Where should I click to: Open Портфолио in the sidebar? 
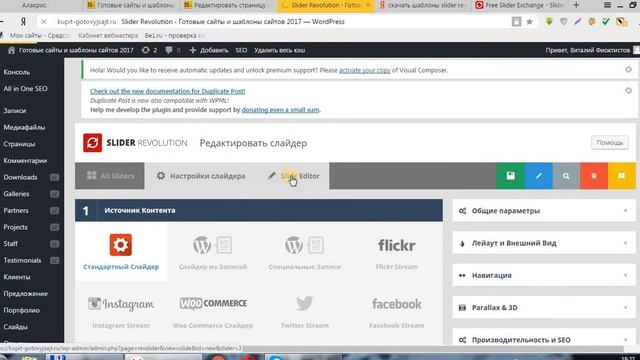point(22,310)
